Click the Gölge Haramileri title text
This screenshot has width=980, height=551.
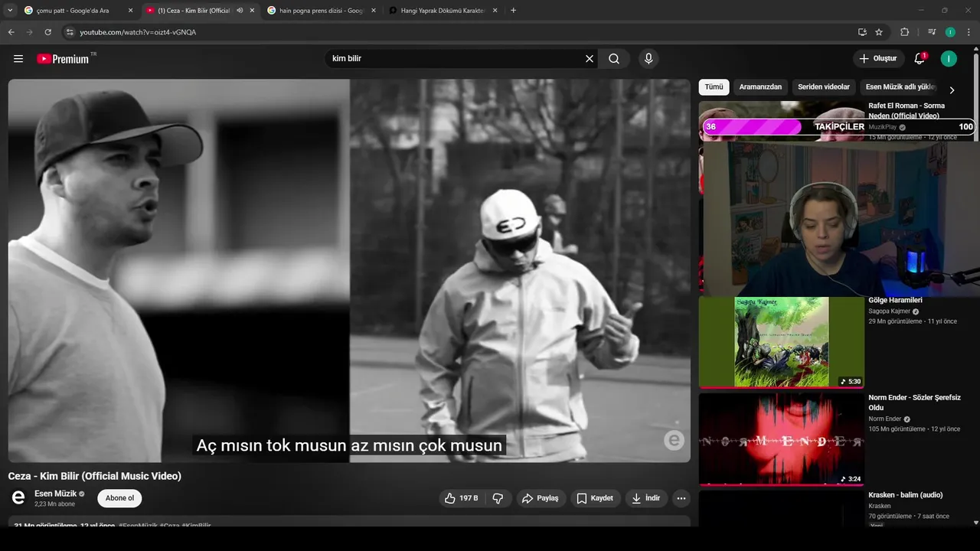[x=895, y=301]
